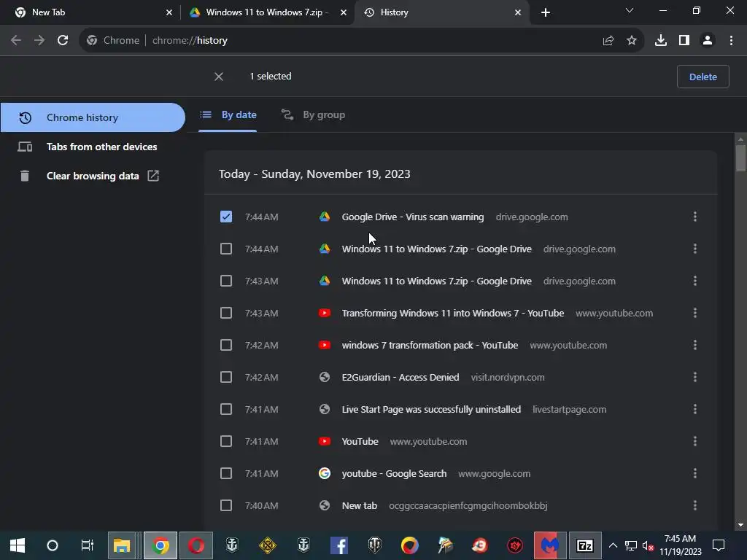
Task: Open the tab search dropdown chevron
Action: [630, 10]
